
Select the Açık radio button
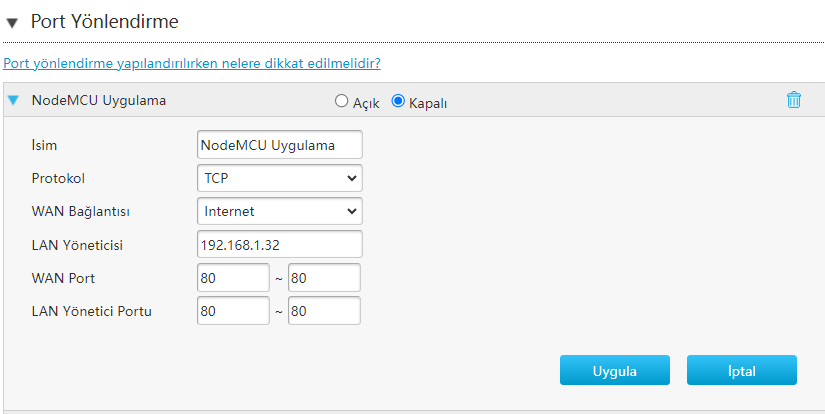click(341, 101)
